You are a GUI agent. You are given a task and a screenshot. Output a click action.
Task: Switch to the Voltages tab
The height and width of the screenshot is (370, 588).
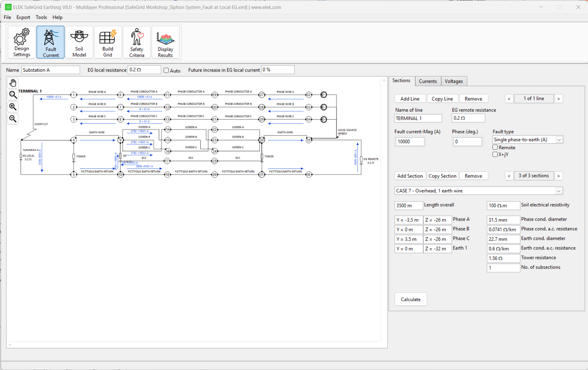coord(454,81)
